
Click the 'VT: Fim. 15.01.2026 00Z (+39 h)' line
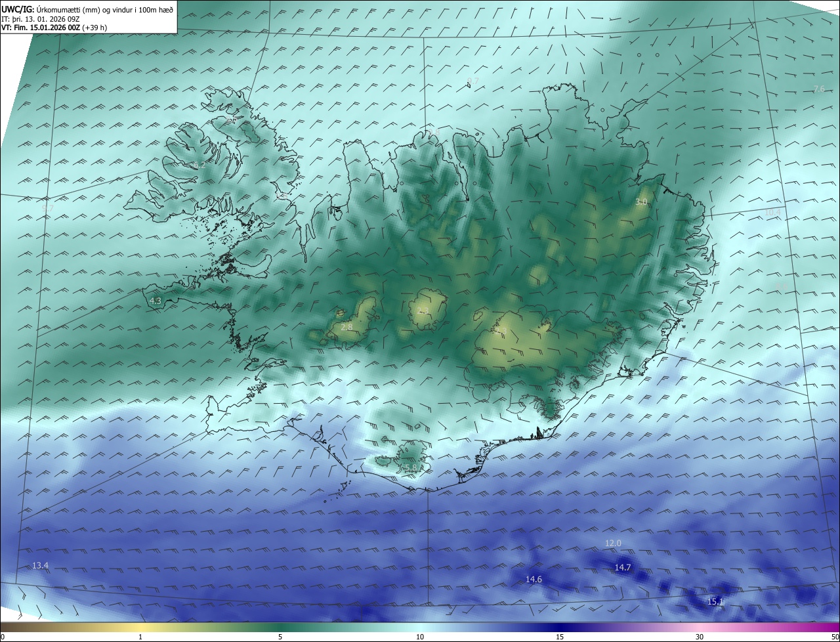[54, 28]
